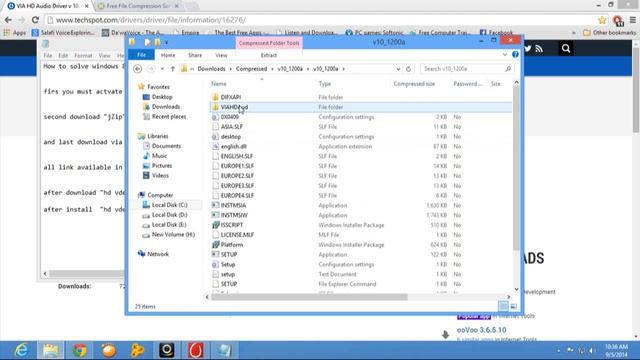Click Compressed in the address breadcrumb

click(x=251, y=69)
